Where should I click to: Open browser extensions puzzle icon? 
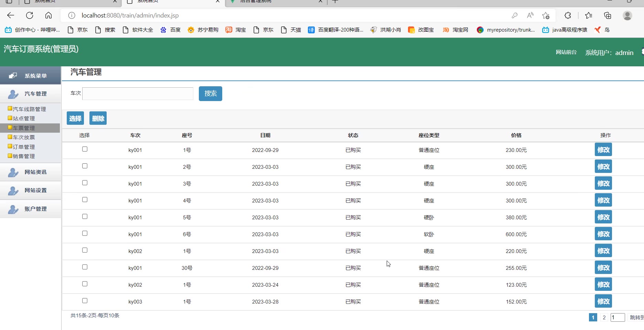pyautogui.click(x=568, y=15)
